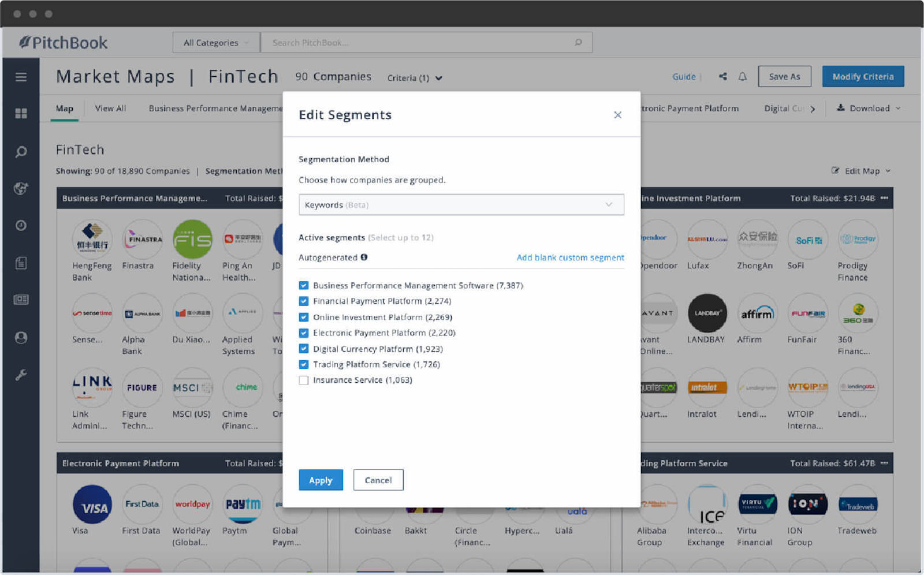
Task: Select the Visa company logo
Action: tap(92, 504)
